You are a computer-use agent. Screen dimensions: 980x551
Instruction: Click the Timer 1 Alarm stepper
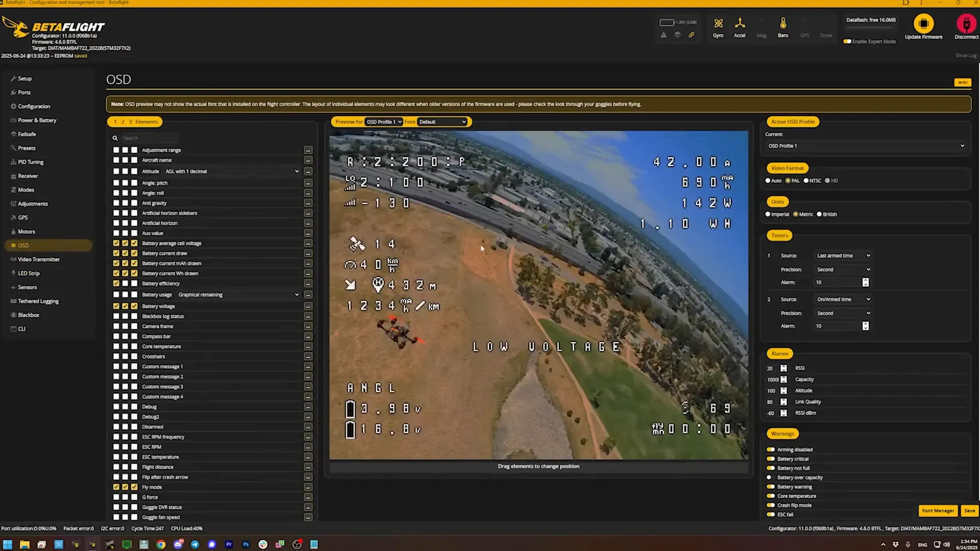[x=865, y=283]
